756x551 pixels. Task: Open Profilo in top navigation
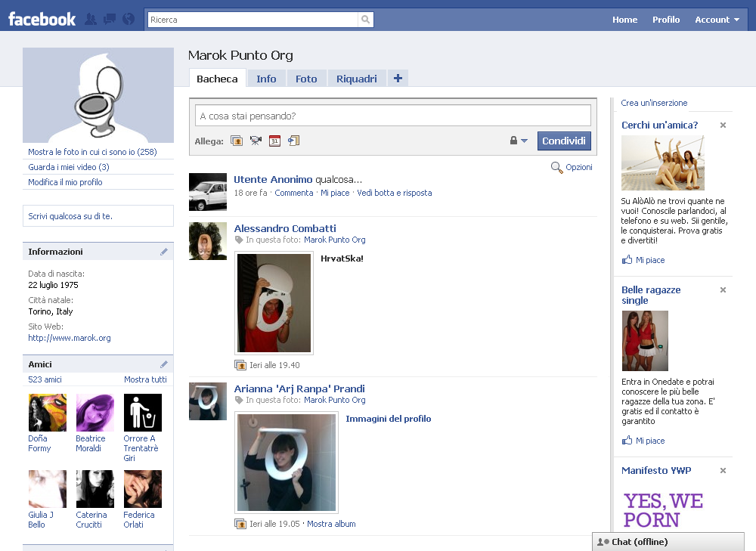click(666, 20)
